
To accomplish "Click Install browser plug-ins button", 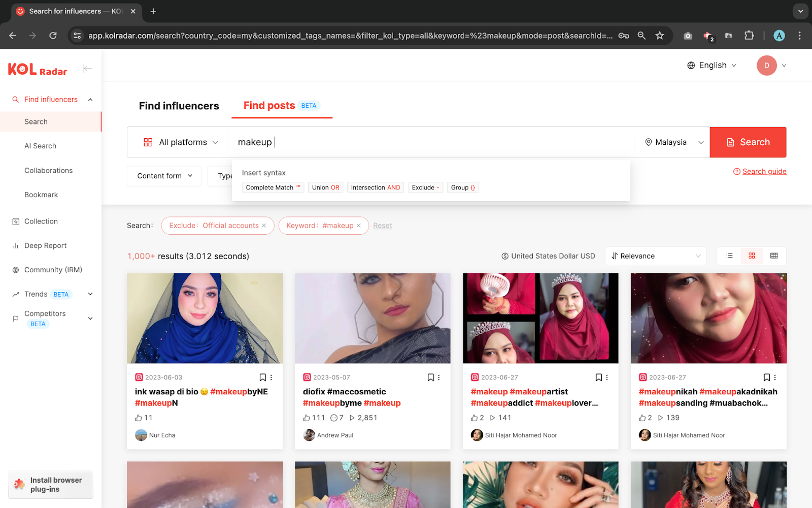I will 51,485.
